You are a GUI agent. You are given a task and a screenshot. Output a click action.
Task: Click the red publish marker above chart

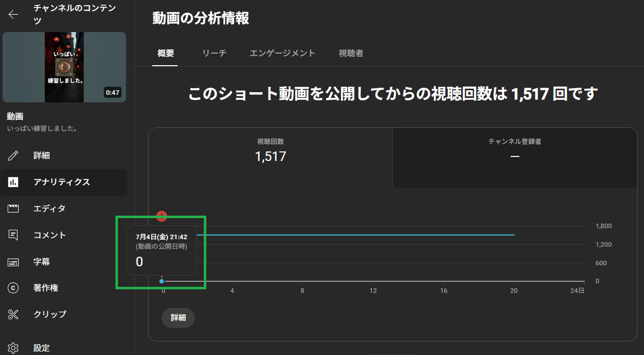[x=161, y=217]
